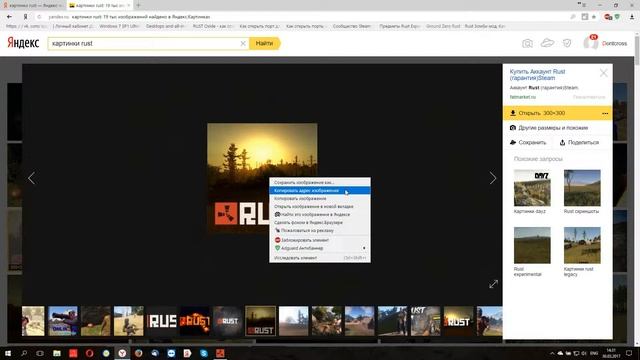Image resolution: width=640 pixels, height=360 pixels.
Task: Open TeamViewer from the taskbar
Action: pos(171,353)
